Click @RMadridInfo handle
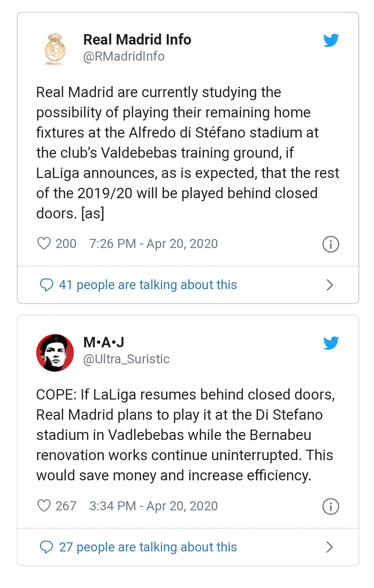 coord(124,56)
